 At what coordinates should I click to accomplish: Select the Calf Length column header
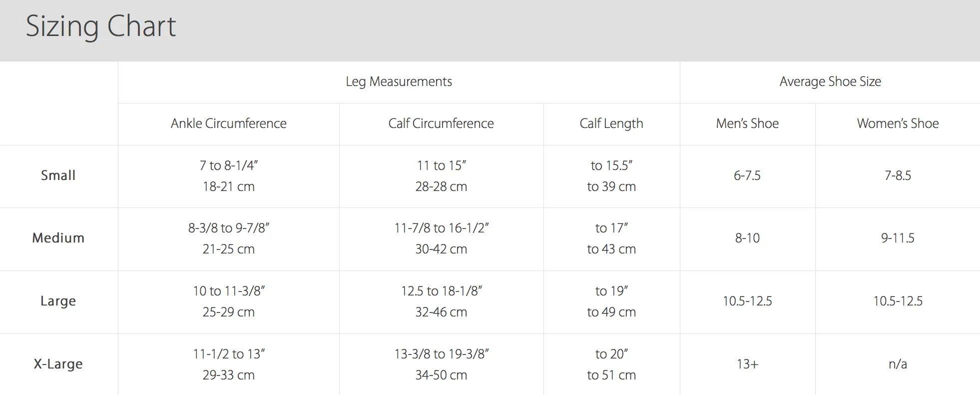611,123
